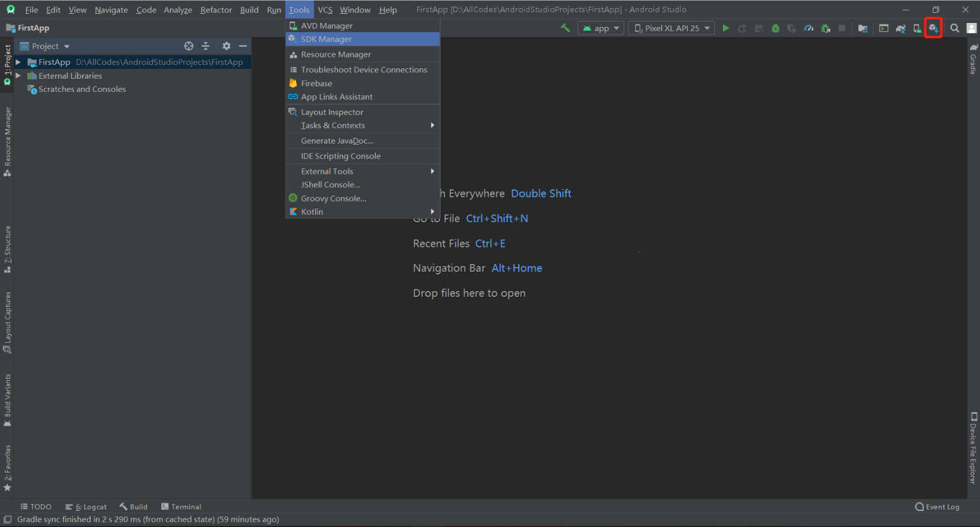Choose Layout Inspector from Tools menu
Image resolution: width=980 pixels, height=527 pixels.
tap(363, 113)
